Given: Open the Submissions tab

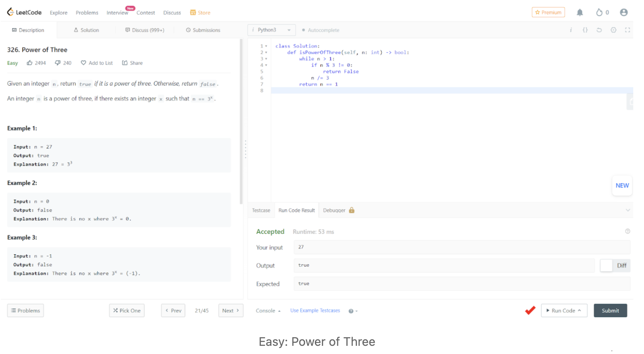Looking at the screenshot, I should coord(203,30).
